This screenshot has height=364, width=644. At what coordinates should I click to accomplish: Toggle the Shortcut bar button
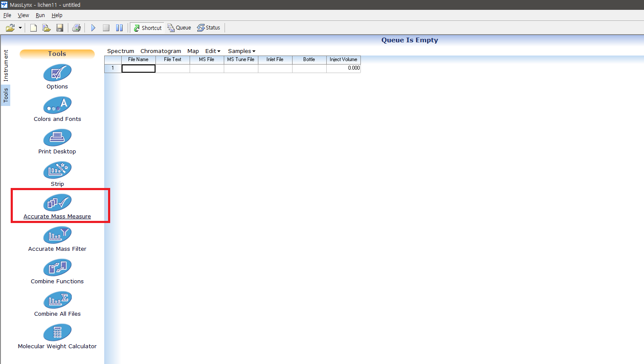click(x=148, y=28)
